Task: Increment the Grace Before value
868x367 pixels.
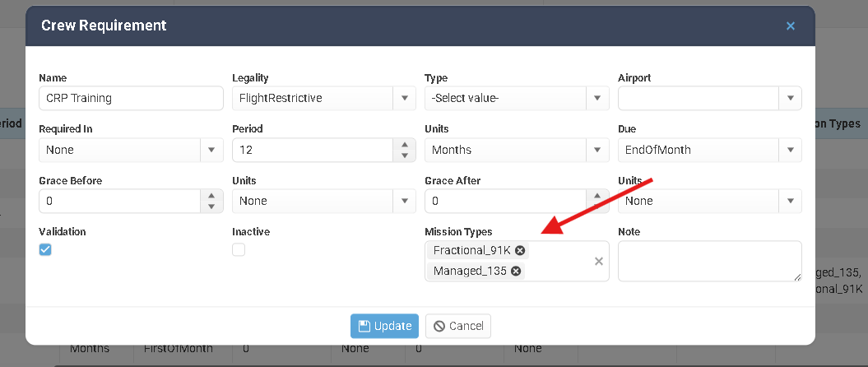Action: (211, 196)
